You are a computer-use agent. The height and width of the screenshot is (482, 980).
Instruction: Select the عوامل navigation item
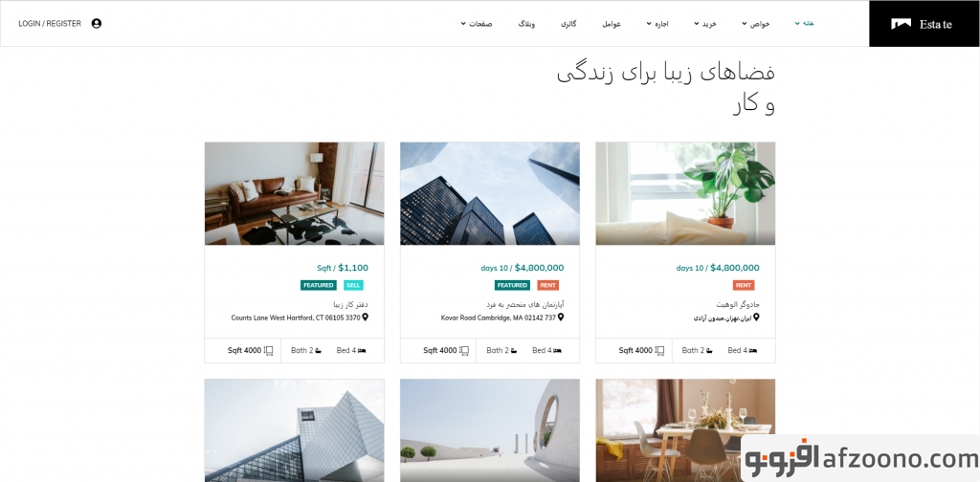[612, 24]
